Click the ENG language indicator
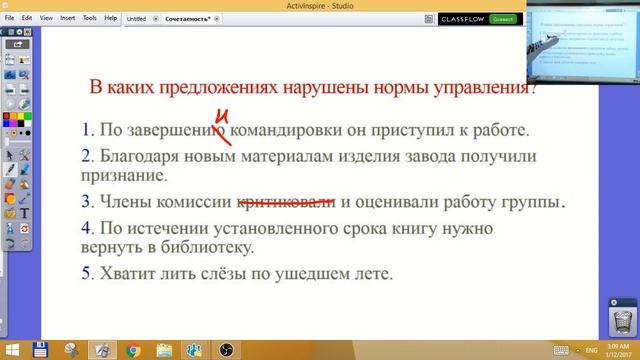640x360 pixels. [x=591, y=350]
